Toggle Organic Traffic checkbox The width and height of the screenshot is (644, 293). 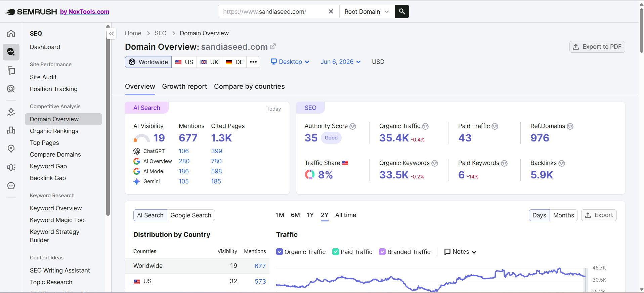280,252
